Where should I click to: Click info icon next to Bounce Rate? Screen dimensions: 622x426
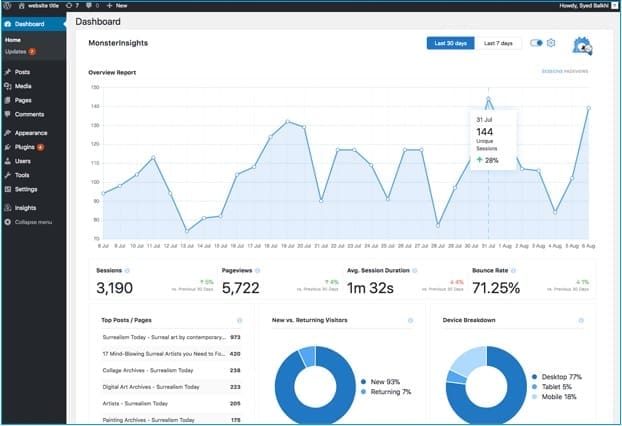point(513,271)
